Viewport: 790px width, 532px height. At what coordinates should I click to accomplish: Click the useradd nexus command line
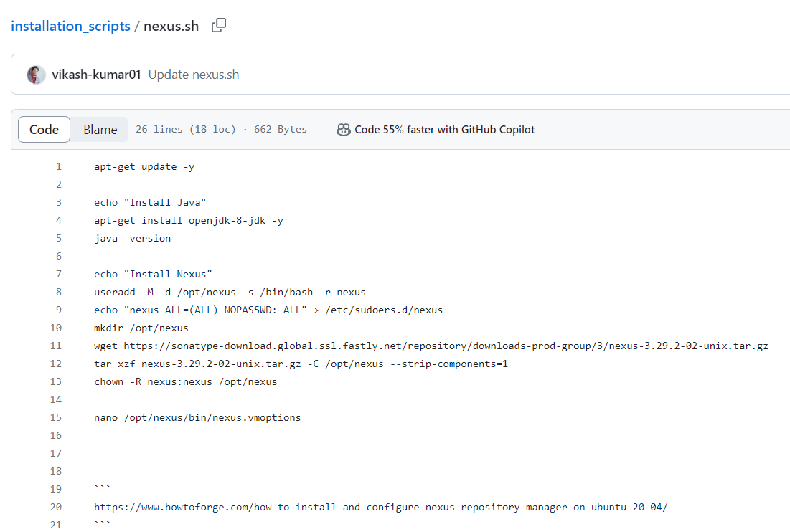(230, 292)
